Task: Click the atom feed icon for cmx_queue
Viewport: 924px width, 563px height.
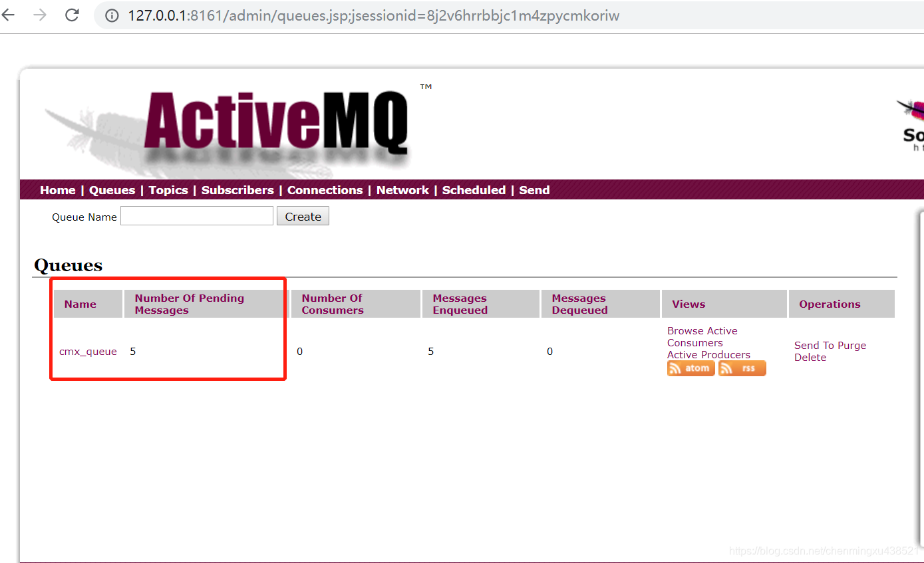Action: pyautogui.click(x=691, y=368)
